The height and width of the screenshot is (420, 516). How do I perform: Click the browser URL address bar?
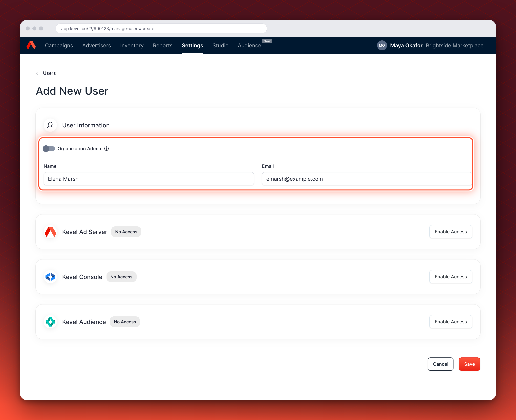[x=161, y=29]
